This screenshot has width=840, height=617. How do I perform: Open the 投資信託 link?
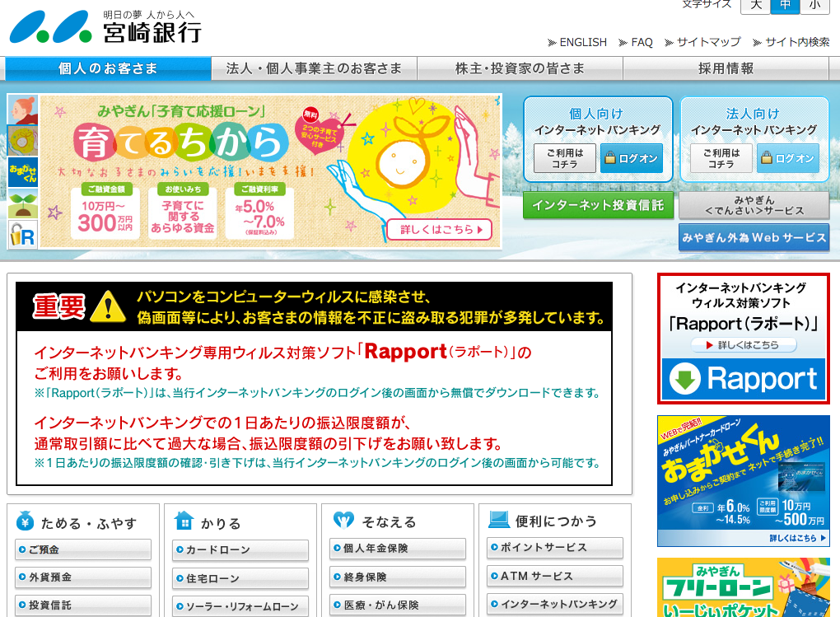point(83,605)
